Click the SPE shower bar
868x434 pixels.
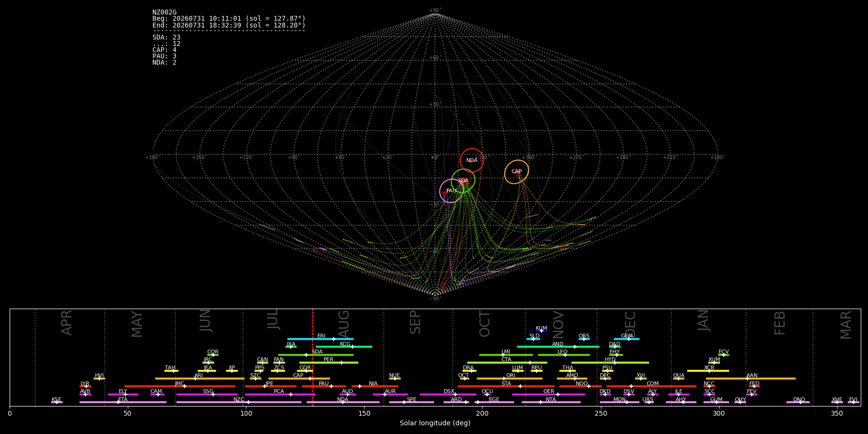point(411,402)
